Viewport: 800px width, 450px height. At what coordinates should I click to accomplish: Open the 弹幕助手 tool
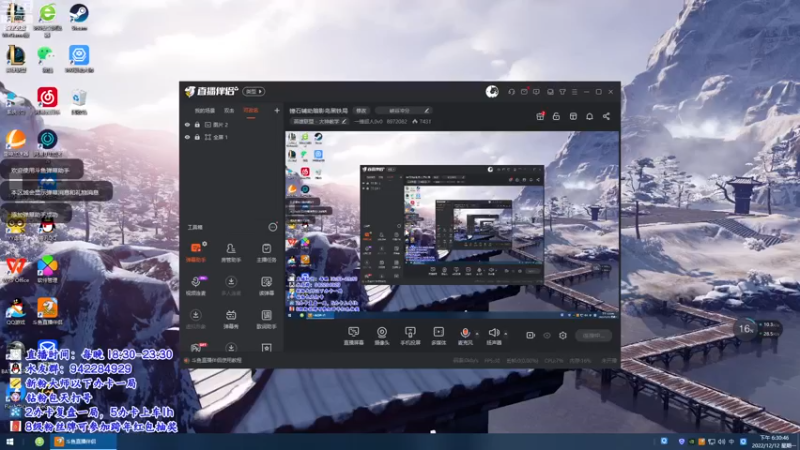pyautogui.click(x=196, y=253)
